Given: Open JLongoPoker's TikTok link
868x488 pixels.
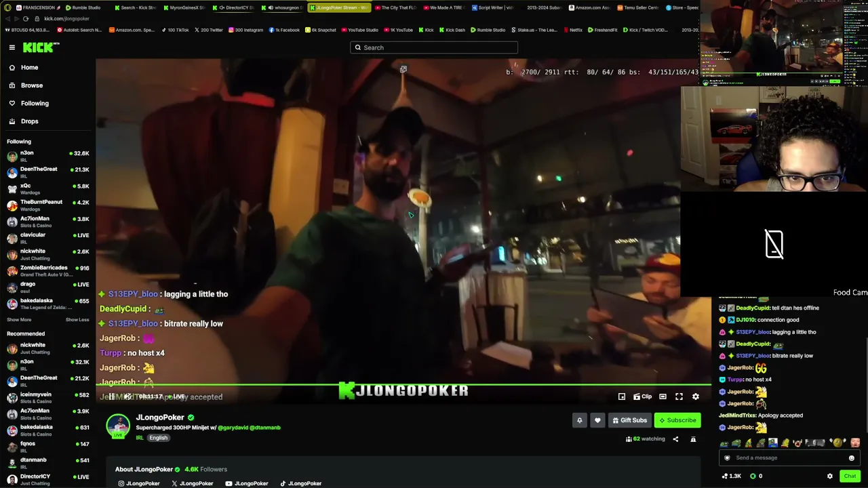Looking at the screenshot, I should point(301,483).
